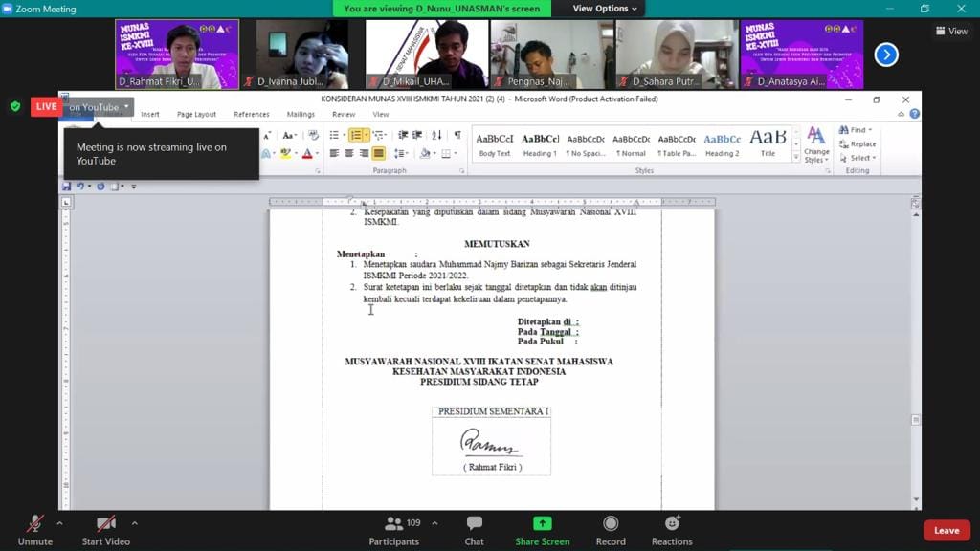Toggle show paragraph marks (pilcrow) icon
Screen dimensions: 980x551
coord(457,135)
